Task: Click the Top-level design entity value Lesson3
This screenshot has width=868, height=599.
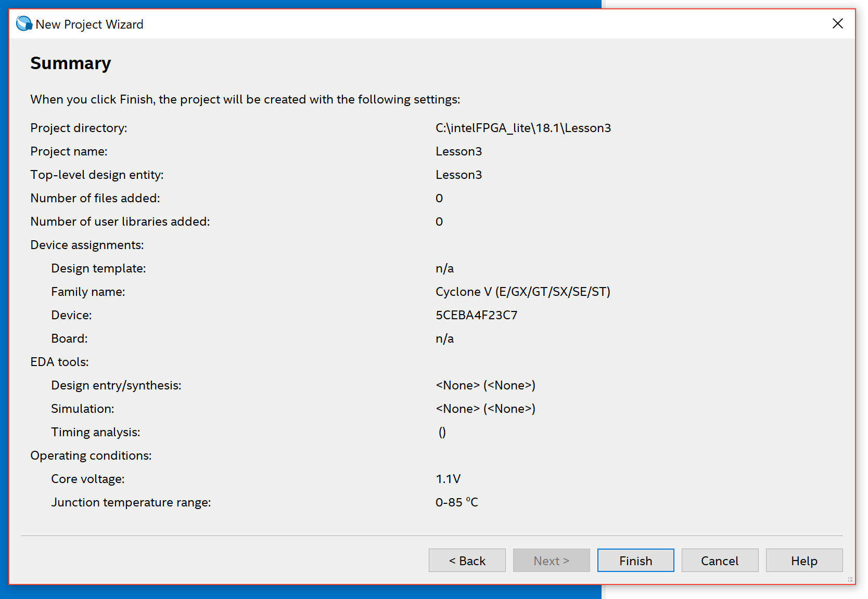Action: pyautogui.click(x=458, y=175)
